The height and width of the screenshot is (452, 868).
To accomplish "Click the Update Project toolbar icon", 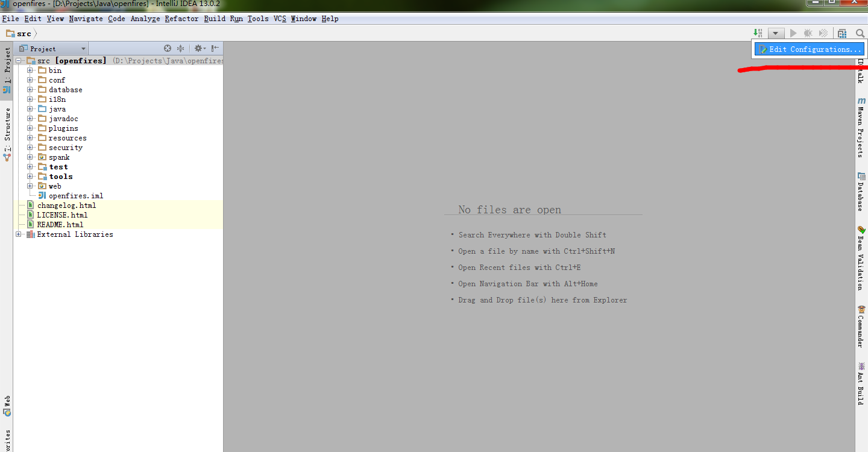I will coord(757,33).
